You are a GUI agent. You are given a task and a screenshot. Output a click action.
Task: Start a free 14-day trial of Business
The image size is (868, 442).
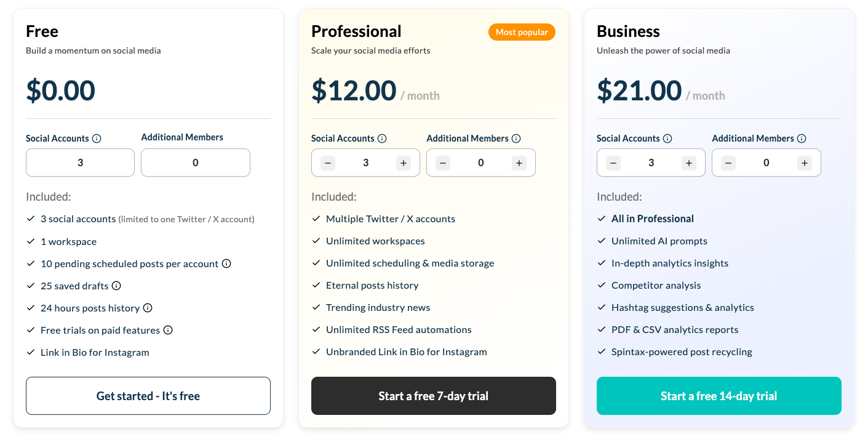[719, 396]
